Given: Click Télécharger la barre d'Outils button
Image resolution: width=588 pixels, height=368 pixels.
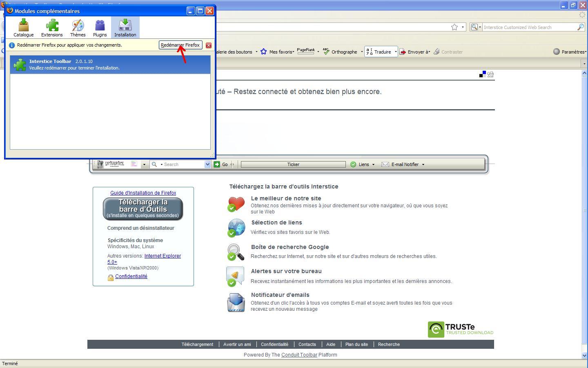Looking at the screenshot, I should [x=143, y=209].
